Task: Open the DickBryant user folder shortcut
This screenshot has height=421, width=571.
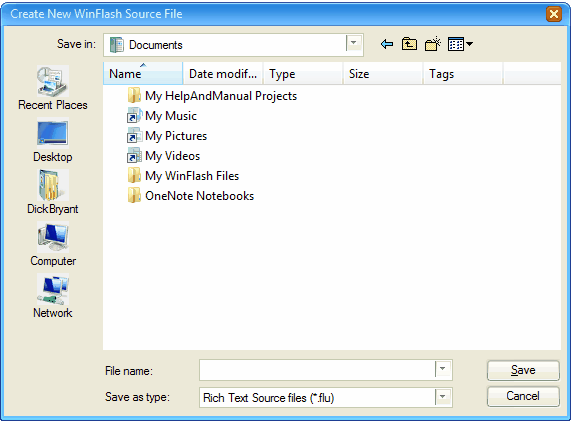Action: (x=52, y=193)
